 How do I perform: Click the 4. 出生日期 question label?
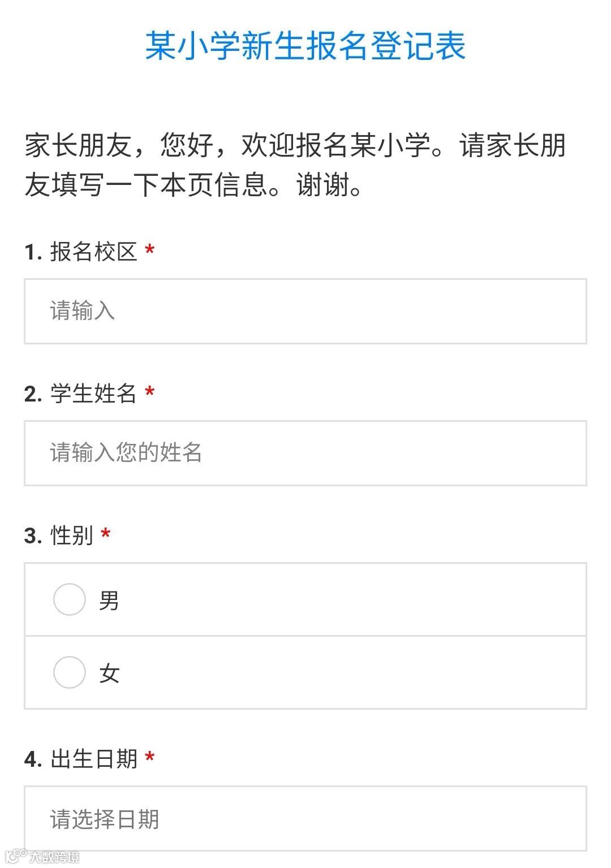[81, 759]
